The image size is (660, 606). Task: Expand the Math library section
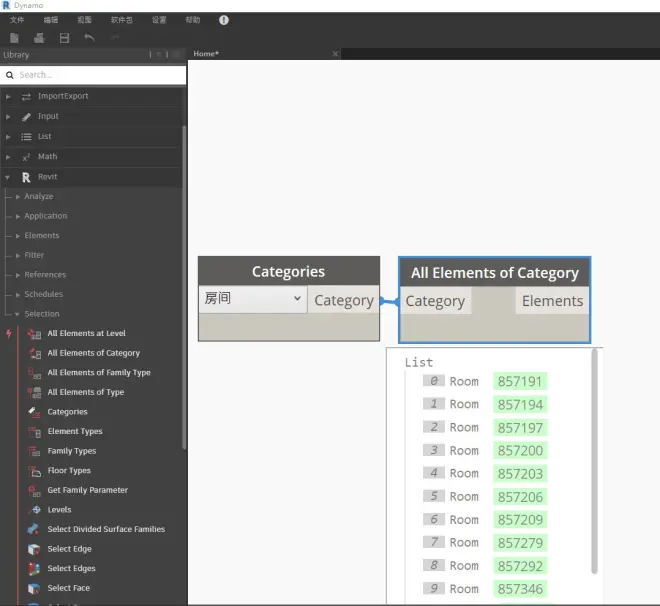coord(8,157)
